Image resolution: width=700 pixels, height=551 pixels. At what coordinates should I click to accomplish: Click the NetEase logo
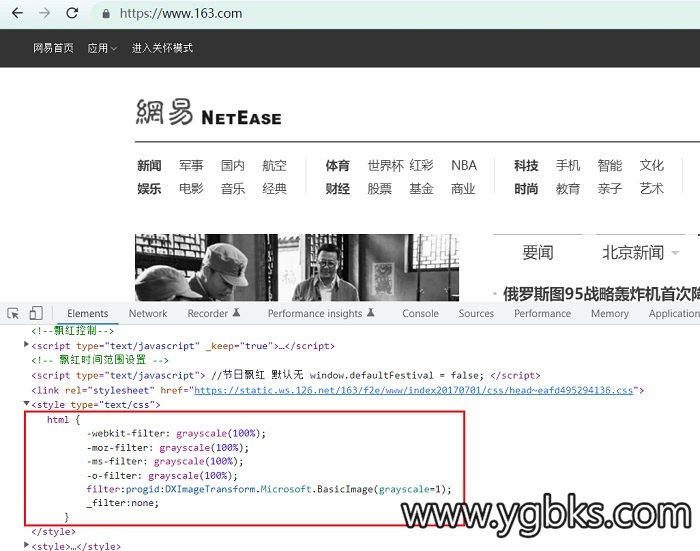coord(208,112)
